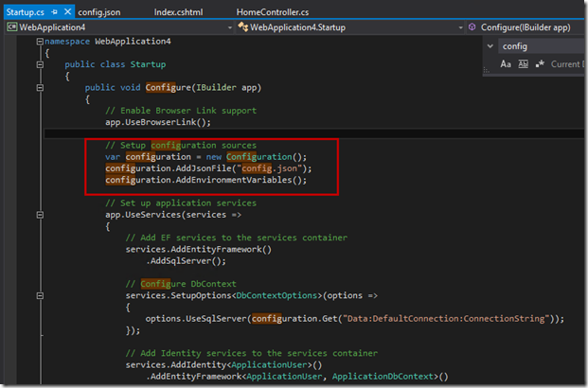The width and height of the screenshot is (588, 388).
Task: Toggle Use regular expressions option
Action: [540, 64]
